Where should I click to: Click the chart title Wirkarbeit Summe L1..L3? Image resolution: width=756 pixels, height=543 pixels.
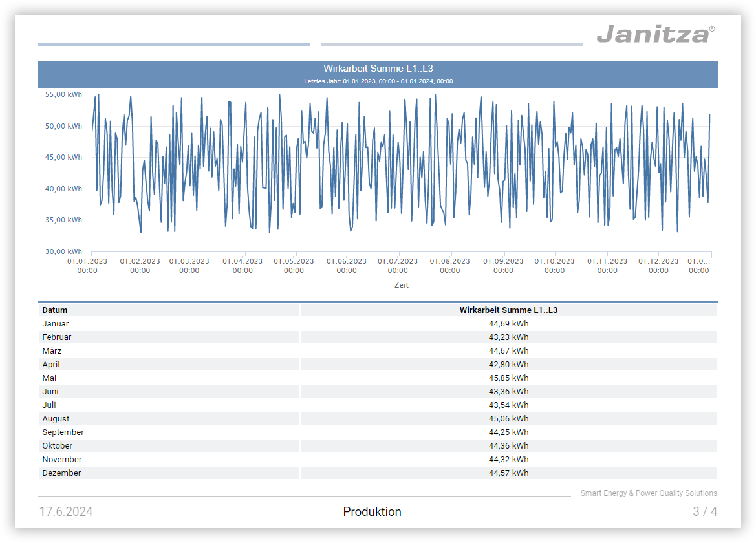tap(378, 69)
